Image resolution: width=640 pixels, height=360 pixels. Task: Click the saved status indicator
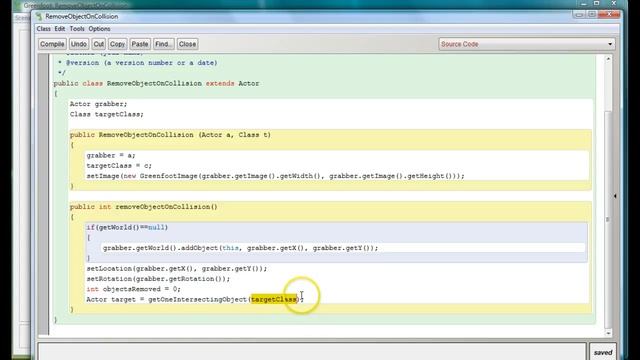[x=603, y=352]
